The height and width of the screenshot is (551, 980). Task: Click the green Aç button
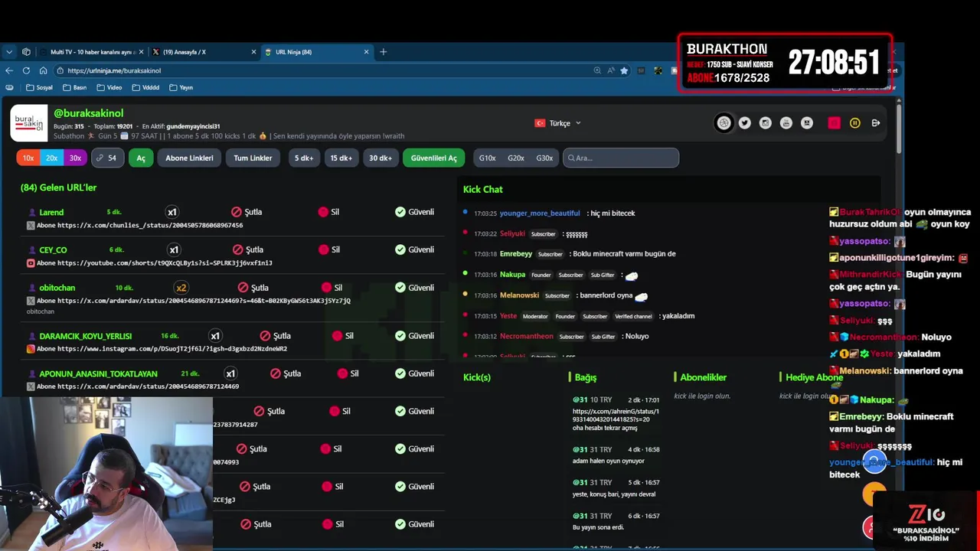pos(141,158)
